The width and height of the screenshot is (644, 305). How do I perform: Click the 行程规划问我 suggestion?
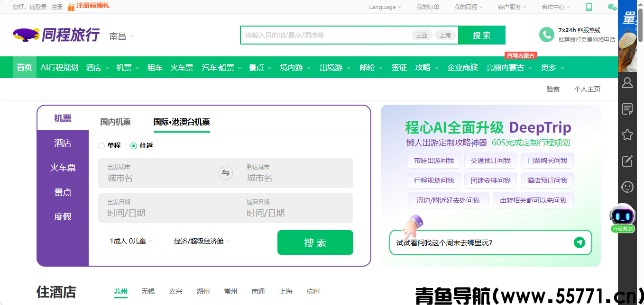point(434,180)
